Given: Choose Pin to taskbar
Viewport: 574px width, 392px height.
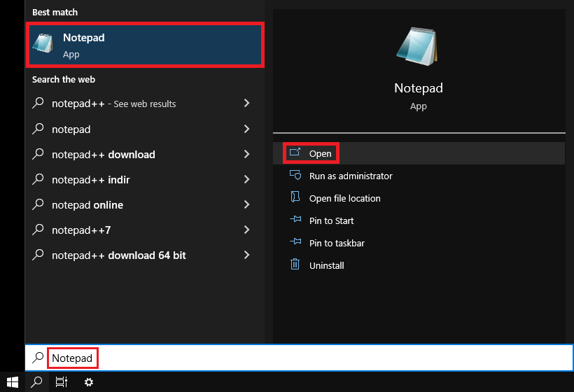Looking at the screenshot, I should [419, 243].
